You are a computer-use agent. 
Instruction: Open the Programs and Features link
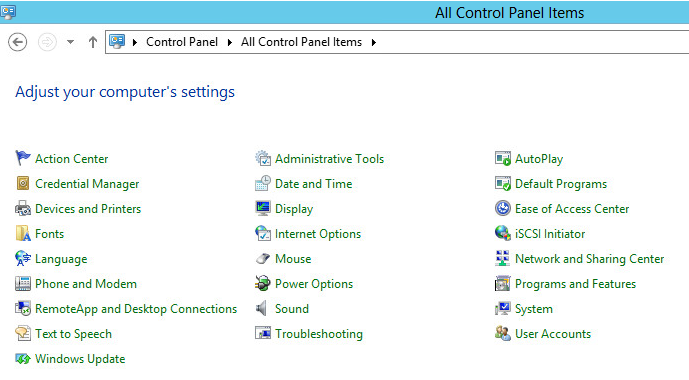(x=576, y=284)
